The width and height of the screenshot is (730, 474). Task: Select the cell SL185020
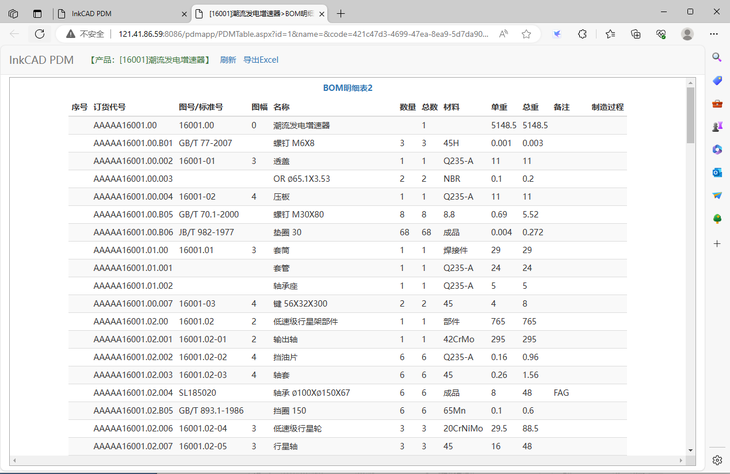(197, 393)
